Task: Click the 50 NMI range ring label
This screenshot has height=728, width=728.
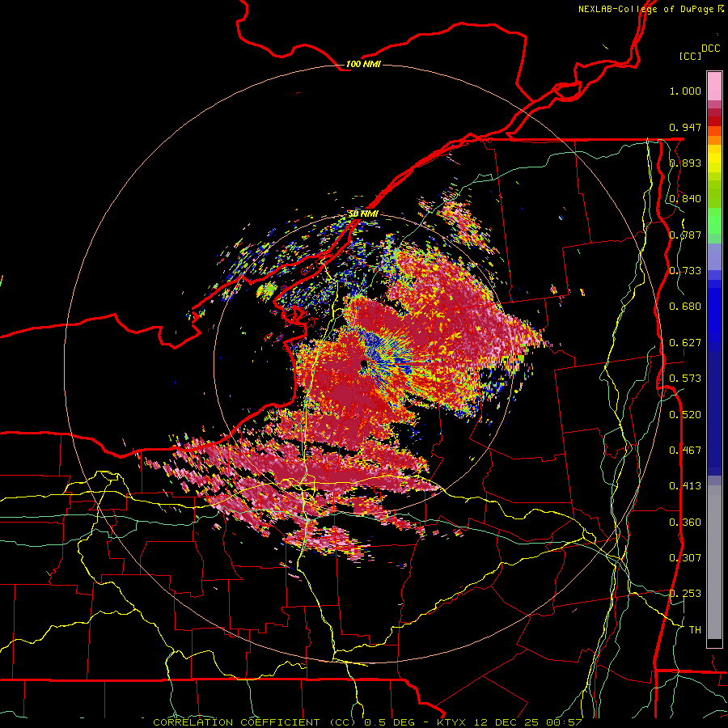Action: [x=363, y=214]
